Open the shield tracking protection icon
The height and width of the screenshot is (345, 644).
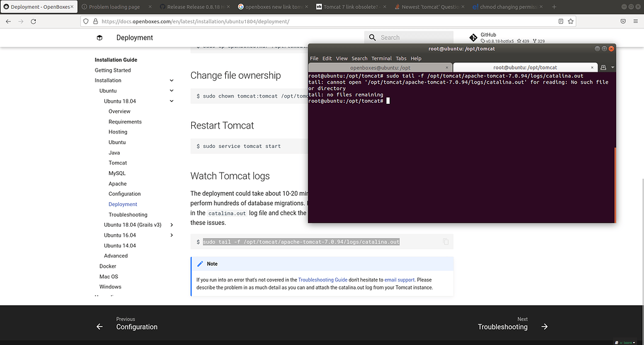coord(86,21)
